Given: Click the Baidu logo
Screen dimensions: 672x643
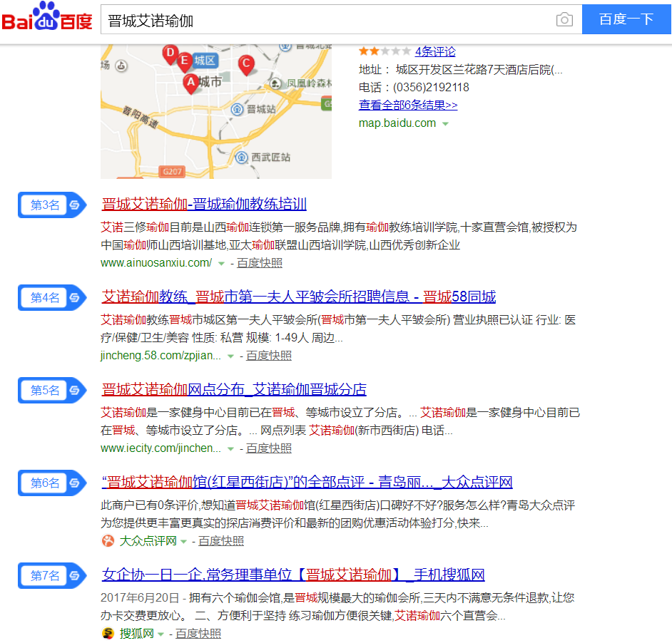Looking at the screenshot, I should coord(46,17).
